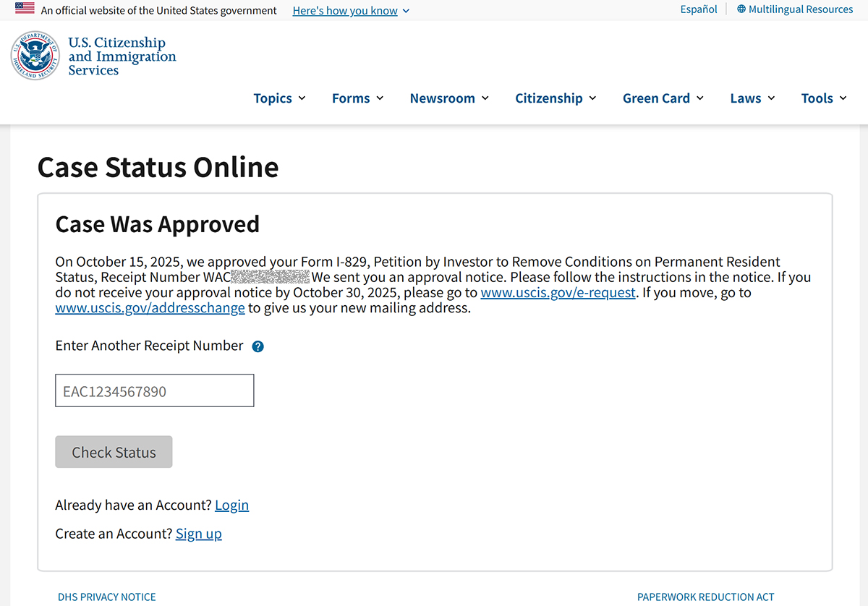Switch language to Español
868x606 pixels.
[699, 9]
